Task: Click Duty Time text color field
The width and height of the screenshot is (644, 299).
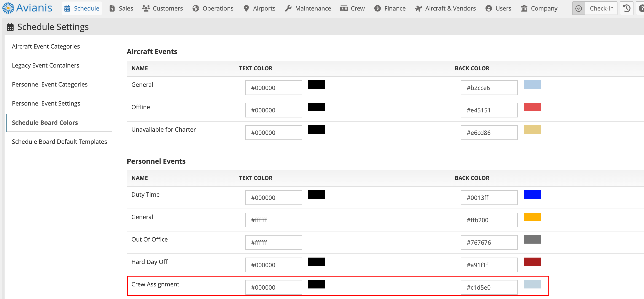Action: 273,198
